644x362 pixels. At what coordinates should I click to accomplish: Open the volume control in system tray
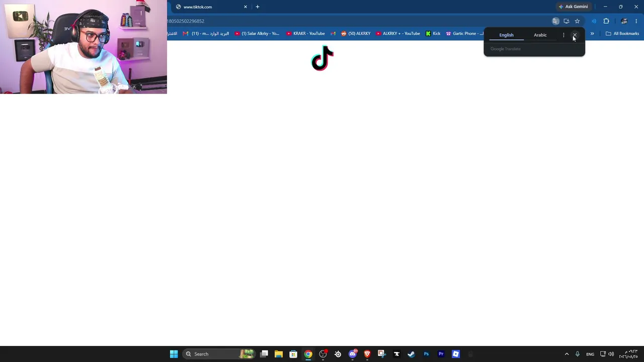pos(611,354)
